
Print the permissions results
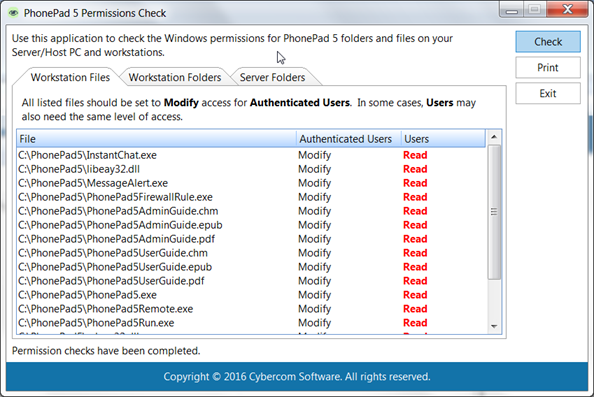(x=548, y=67)
